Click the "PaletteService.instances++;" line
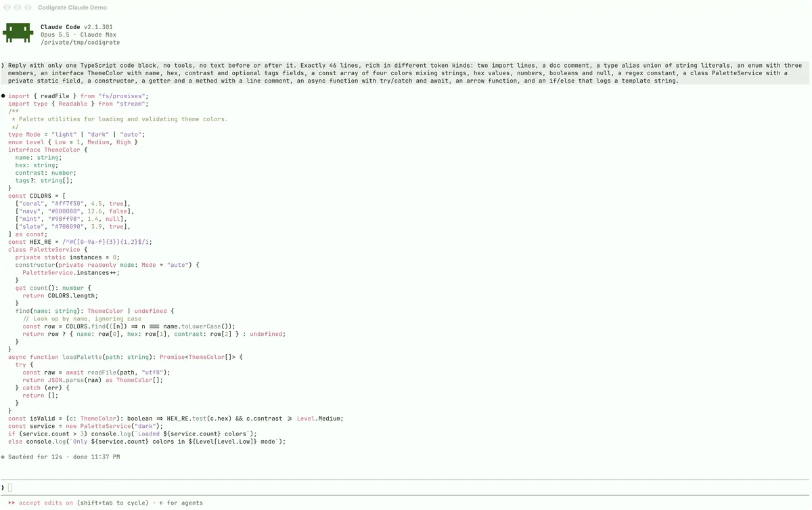 [70, 272]
